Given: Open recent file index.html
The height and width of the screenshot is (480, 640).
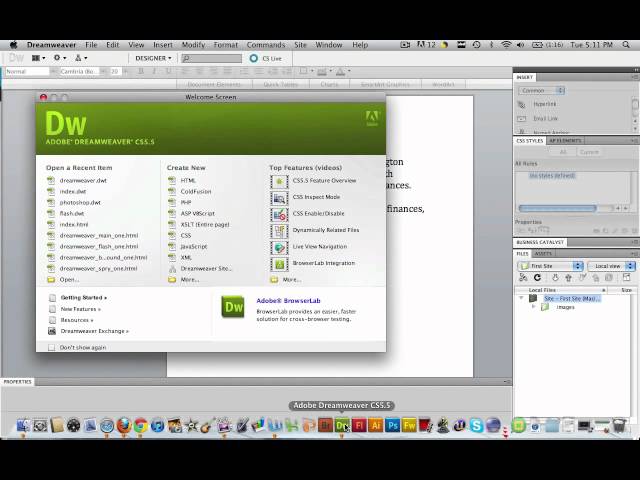Looking at the screenshot, I should 74,224.
